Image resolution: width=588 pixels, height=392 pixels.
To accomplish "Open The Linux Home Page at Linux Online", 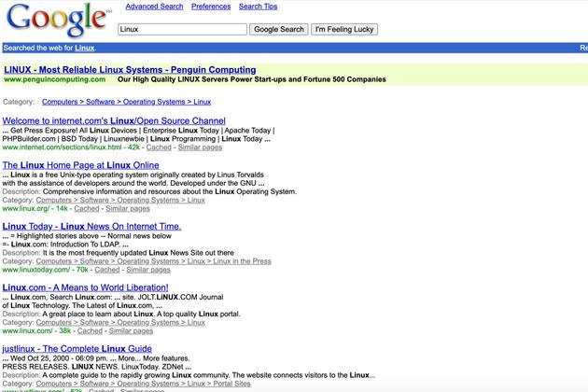I will click(80, 165).
